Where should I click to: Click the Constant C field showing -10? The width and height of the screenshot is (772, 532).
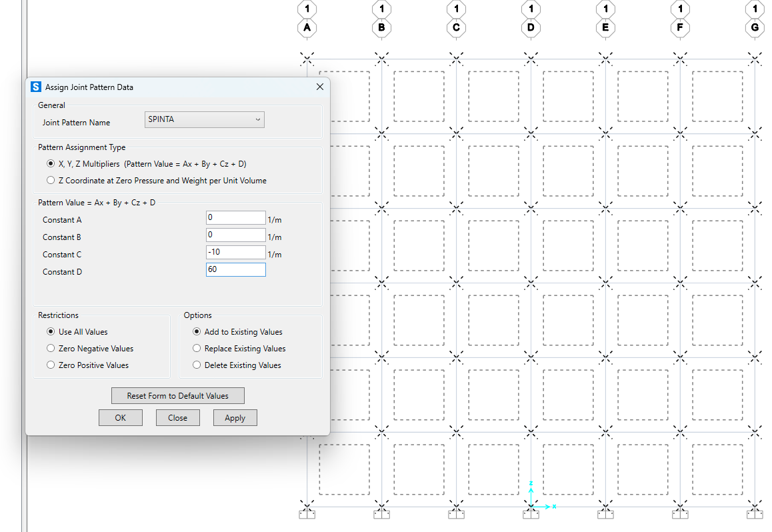click(235, 253)
